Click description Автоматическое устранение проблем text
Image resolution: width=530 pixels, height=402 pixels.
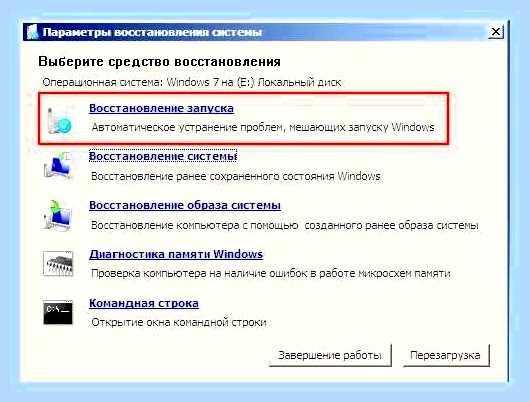coord(263,127)
